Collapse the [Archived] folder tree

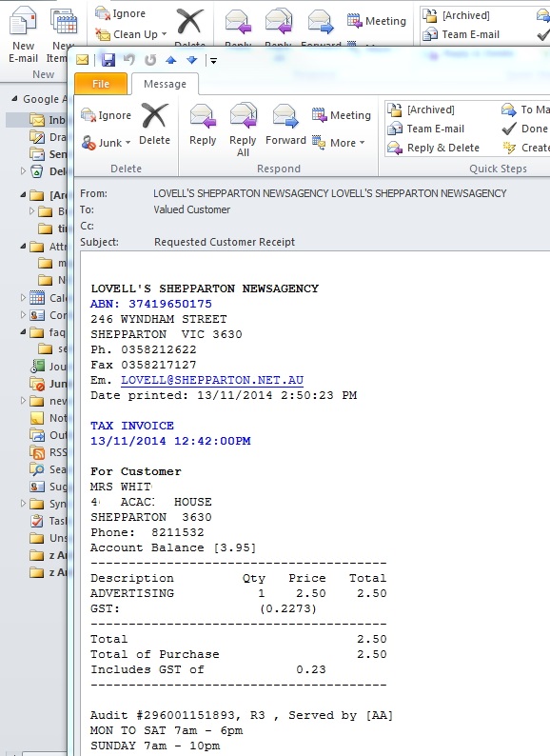(x=22, y=195)
